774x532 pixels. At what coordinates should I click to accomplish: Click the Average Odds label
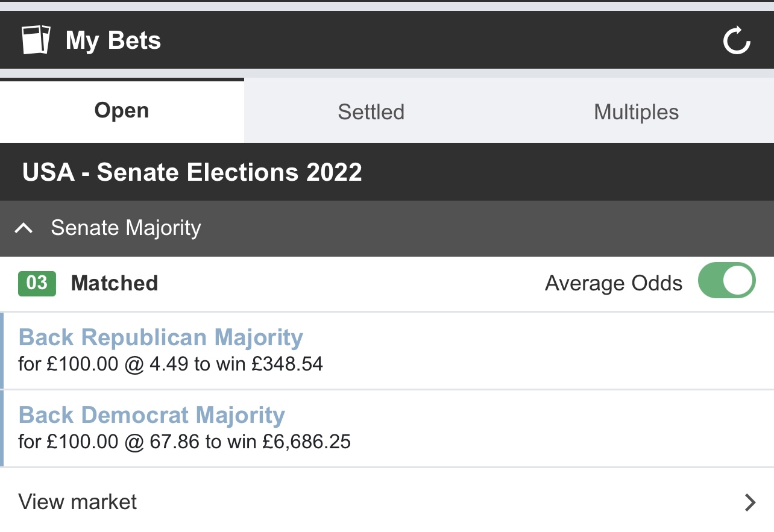click(614, 283)
